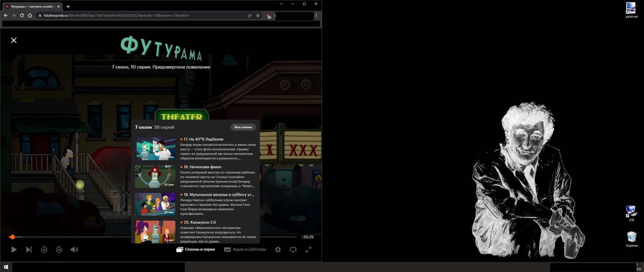Click 7 сезон heading in episodes panel
Screen dimensions: 644x272
pyautogui.click(x=143, y=127)
